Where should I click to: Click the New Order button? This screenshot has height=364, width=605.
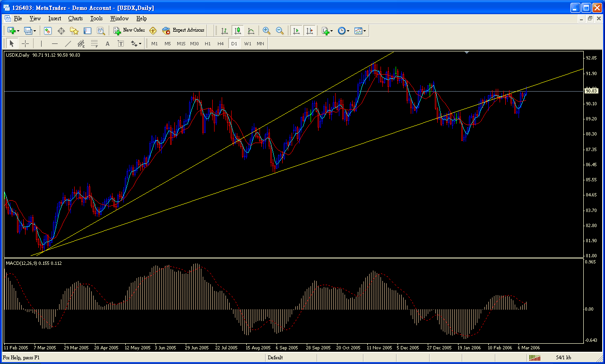(129, 31)
